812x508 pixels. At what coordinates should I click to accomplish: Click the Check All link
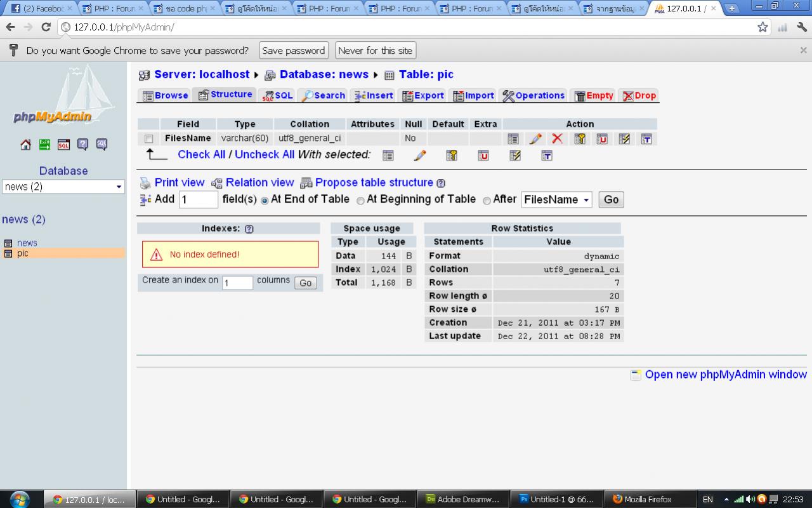tap(202, 154)
